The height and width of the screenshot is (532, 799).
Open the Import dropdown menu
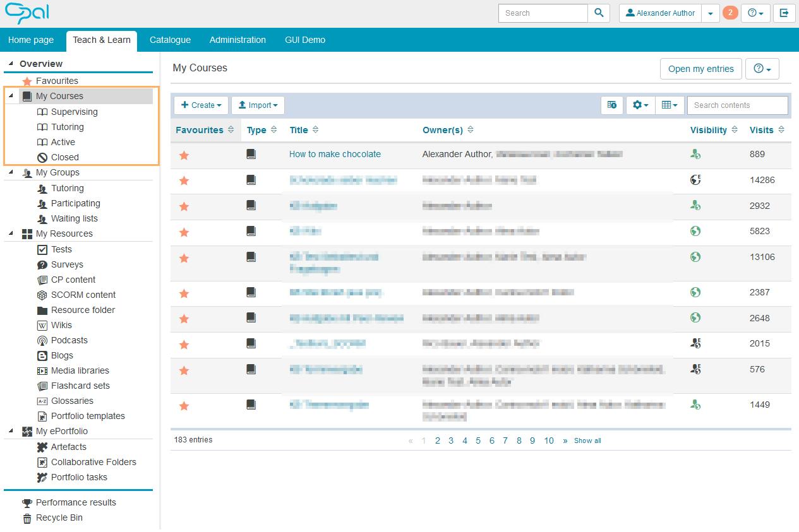(258, 105)
